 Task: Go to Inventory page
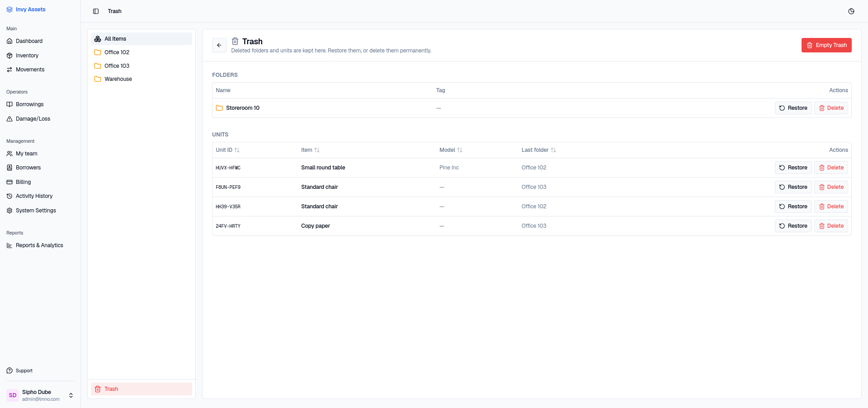pyautogui.click(x=40, y=56)
